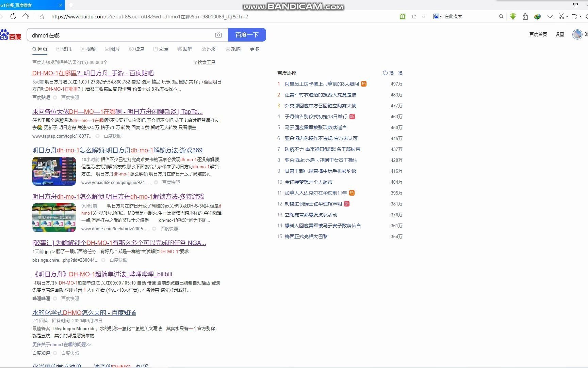Open the 百度首页 link
588x368 pixels.
538,34
